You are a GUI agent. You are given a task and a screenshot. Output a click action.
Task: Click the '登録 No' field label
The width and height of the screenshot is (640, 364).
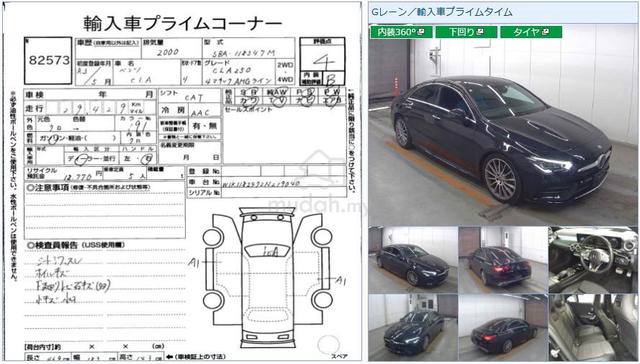point(204,172)
